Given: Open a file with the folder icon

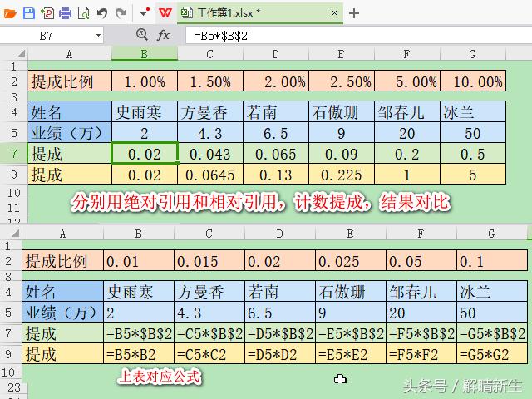Looking at the screenshot, I should coord(10,13).
